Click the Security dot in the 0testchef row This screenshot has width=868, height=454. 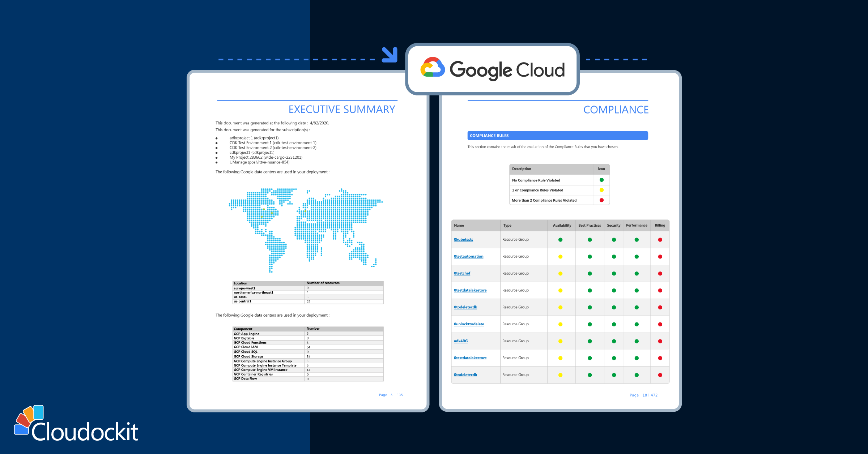[x=614, y=274]
